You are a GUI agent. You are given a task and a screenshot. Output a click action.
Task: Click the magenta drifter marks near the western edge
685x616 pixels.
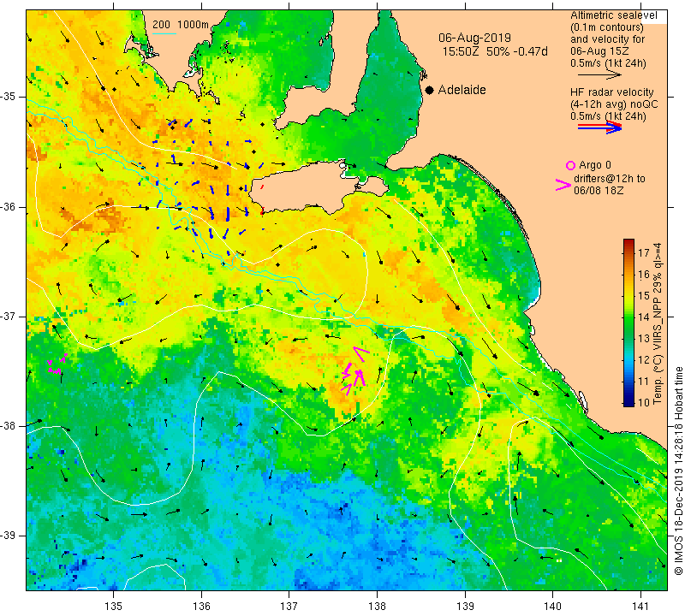(x=57, y=364)
